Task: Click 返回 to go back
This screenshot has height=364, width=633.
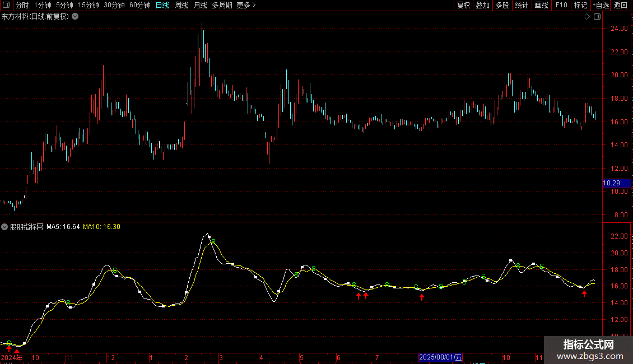Action: click(x=621, y=5)
